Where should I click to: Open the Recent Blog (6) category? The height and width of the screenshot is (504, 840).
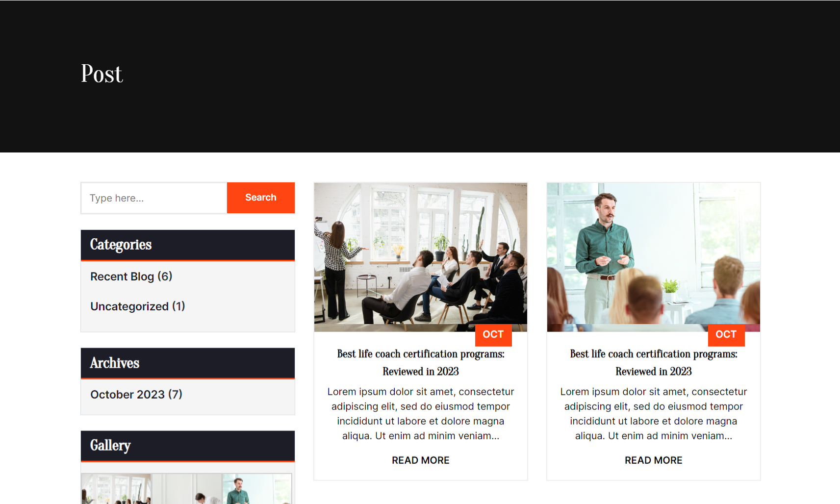(x=131, y=277)
